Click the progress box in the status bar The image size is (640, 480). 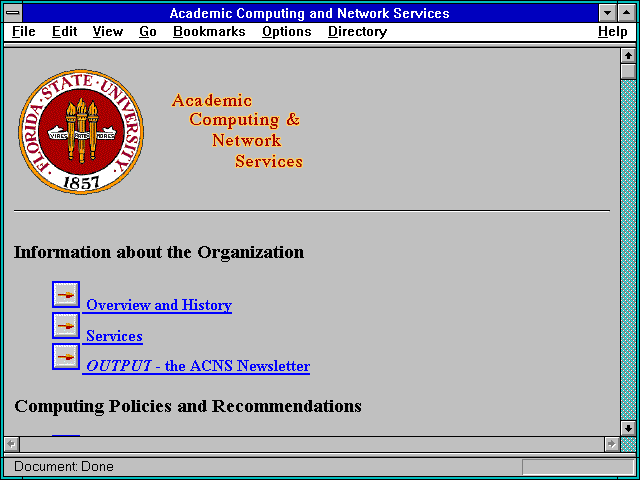[578, 467]
